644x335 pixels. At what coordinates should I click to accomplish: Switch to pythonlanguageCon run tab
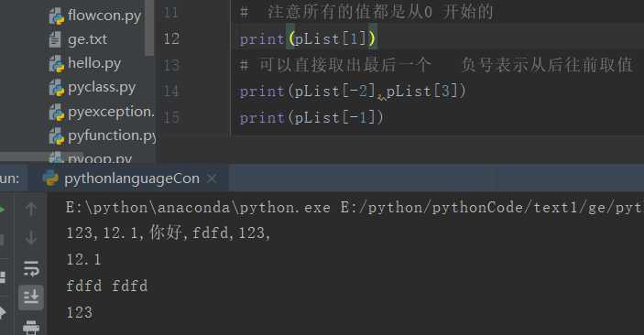[132, 178]
